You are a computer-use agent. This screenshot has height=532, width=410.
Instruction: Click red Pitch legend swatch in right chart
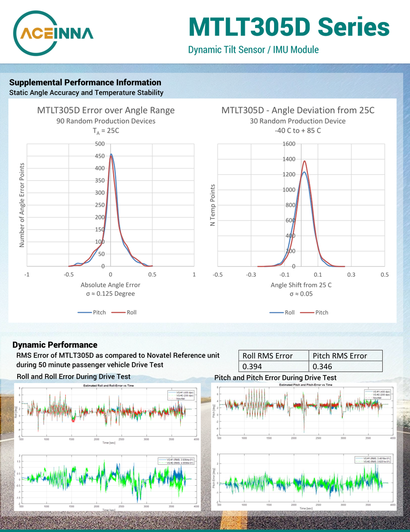tap(307, 313)
